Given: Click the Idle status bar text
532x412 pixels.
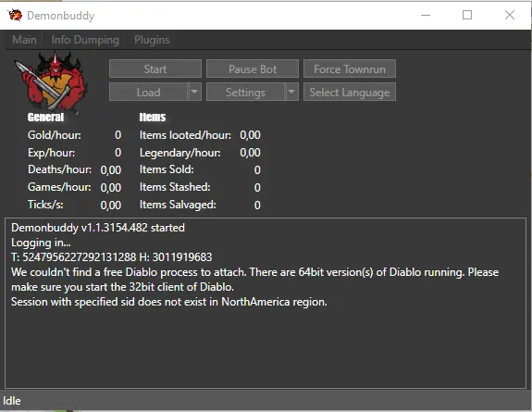Looking at the screenshot, I should tap(12, 401).
